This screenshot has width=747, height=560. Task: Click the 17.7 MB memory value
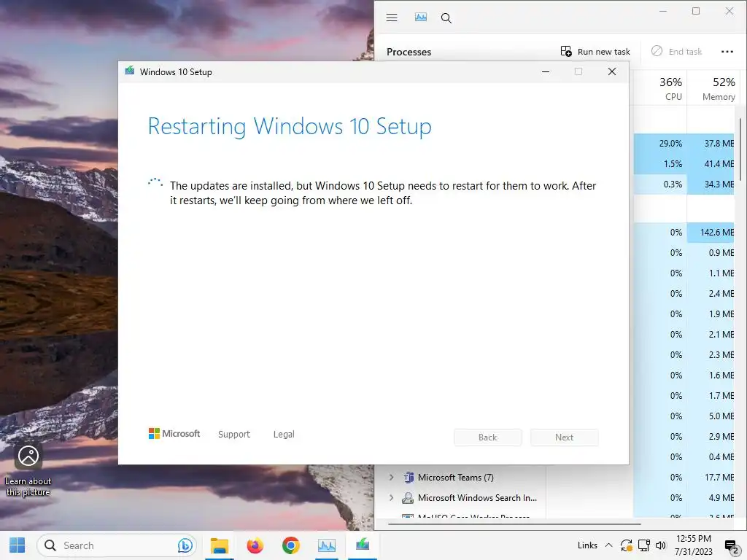click(719, 477)
